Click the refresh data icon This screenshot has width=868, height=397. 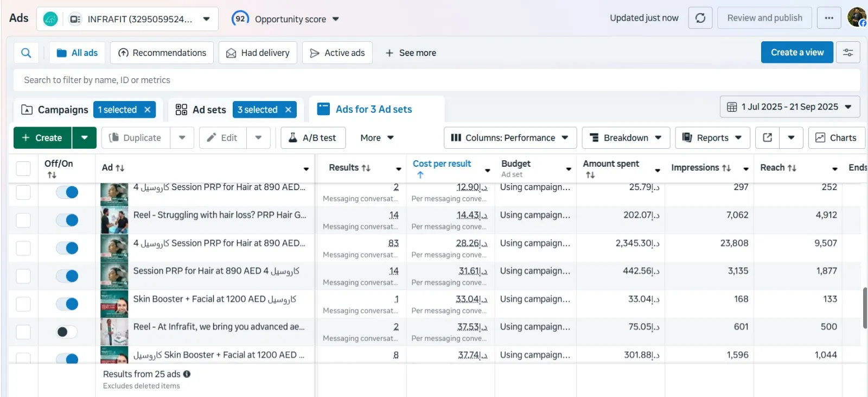click(x=700, y=18)
